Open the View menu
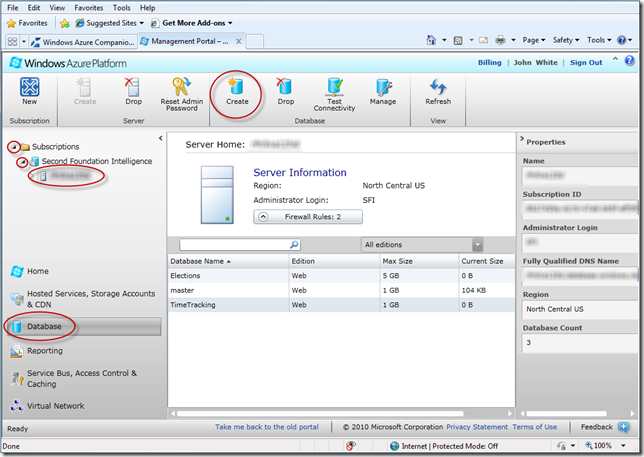Image resolution: width=644 pixels, height=457 pixels. pyautogui.click(x=57, y=8)
